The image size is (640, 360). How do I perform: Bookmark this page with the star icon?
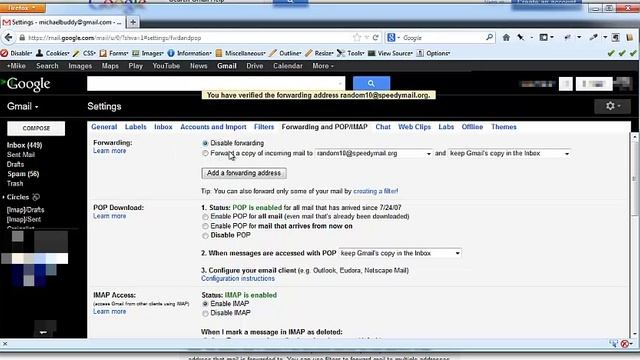pos(357,38)
